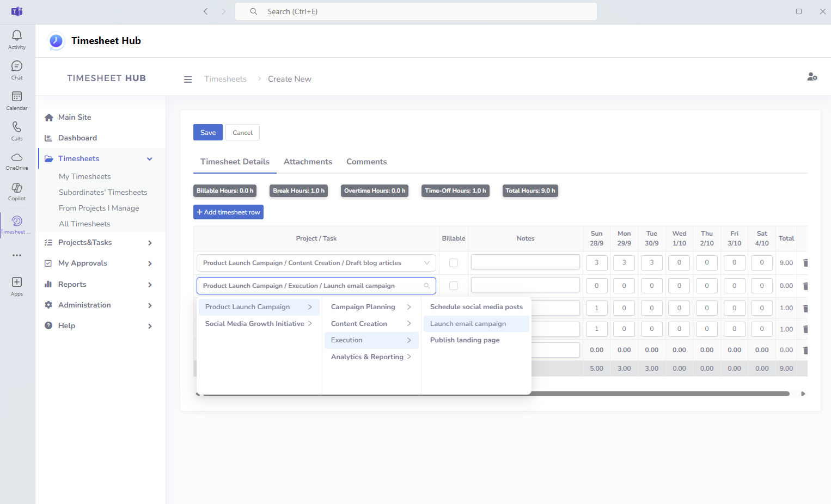Screen dimensions: 831x504
Task: Toggle Billable checkbox for Launch email campaign row
Action: pyautogui.click(x=453, y=286)
